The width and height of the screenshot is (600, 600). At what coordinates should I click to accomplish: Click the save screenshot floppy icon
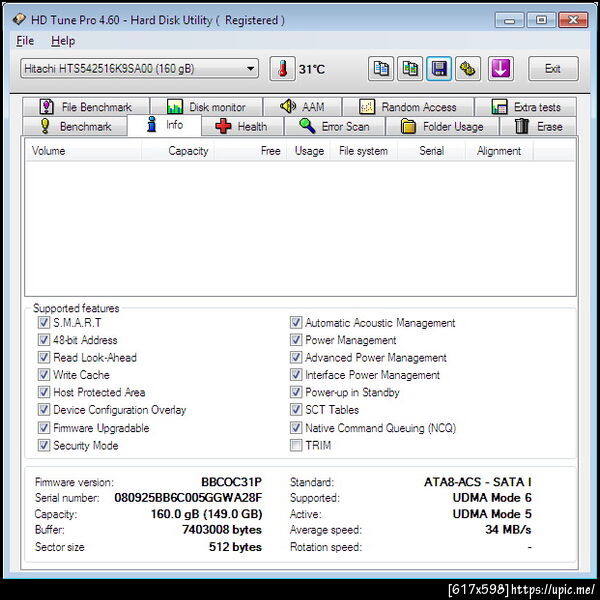[x=439, y=69]
